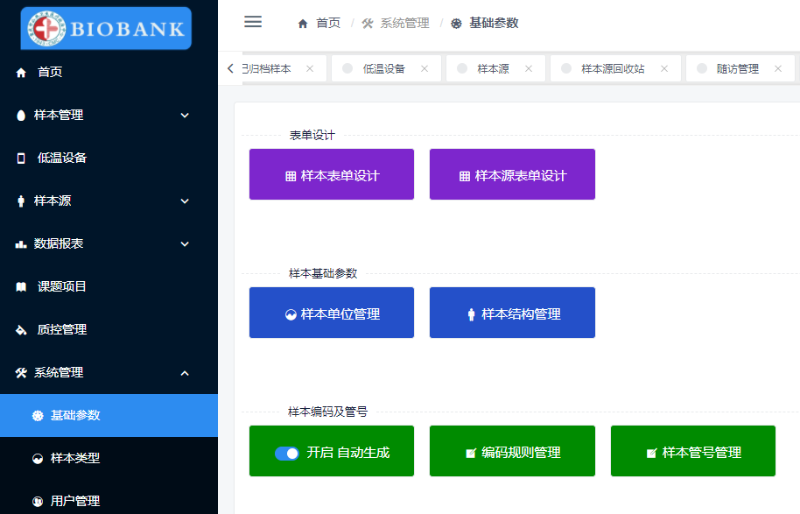Click the 用户管理 sidebar icon
Image resolution: width=800 pixels, height=514 pixels.
pyautogui.click(x=38, y=502)
